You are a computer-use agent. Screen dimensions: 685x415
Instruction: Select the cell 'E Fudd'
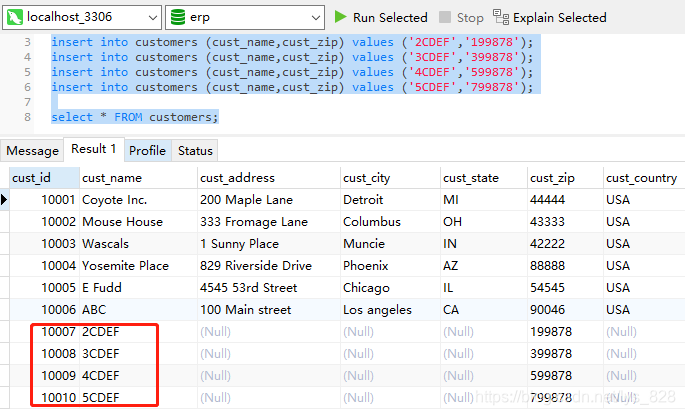pyautogui.click(x=138, y=287)
